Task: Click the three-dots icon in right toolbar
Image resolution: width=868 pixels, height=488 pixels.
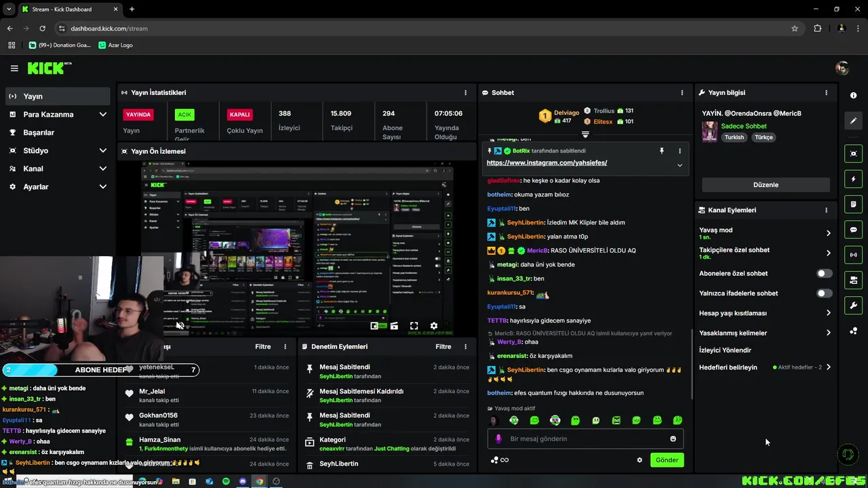Action: point(853,331)
